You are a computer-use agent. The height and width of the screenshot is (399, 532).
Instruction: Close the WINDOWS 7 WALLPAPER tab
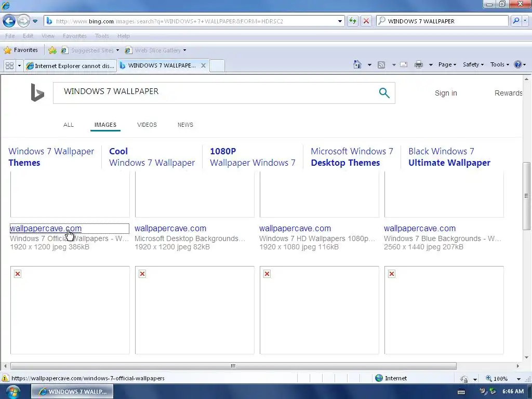coord(203,65)
